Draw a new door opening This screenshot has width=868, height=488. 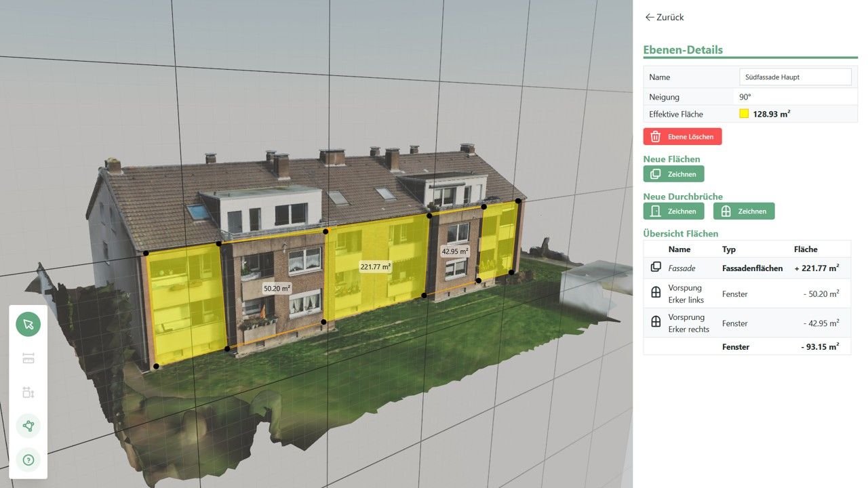[x=673, y=211]
